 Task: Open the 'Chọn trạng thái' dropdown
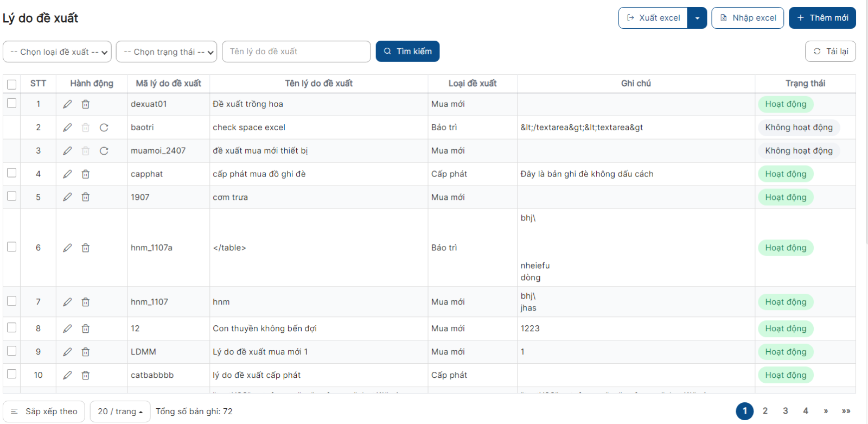167,52
